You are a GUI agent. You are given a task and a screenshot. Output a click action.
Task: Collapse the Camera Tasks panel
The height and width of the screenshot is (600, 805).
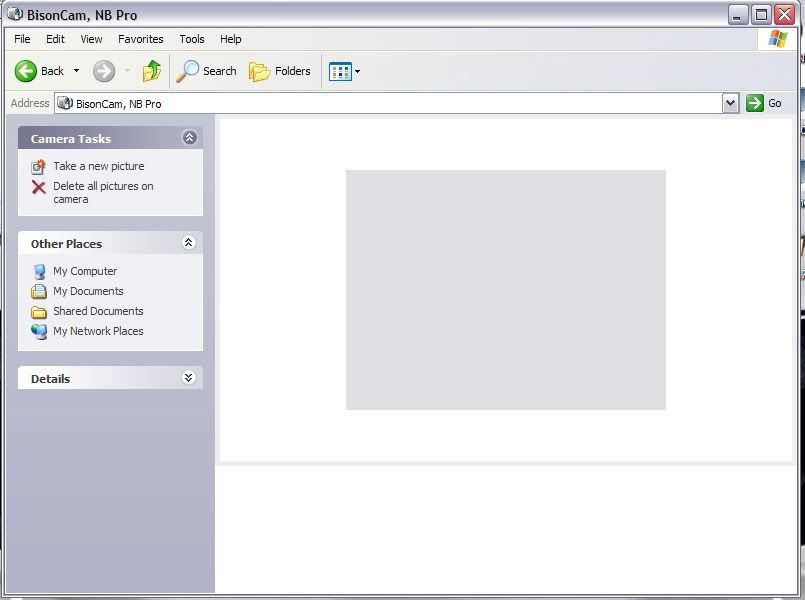(189, 138)
